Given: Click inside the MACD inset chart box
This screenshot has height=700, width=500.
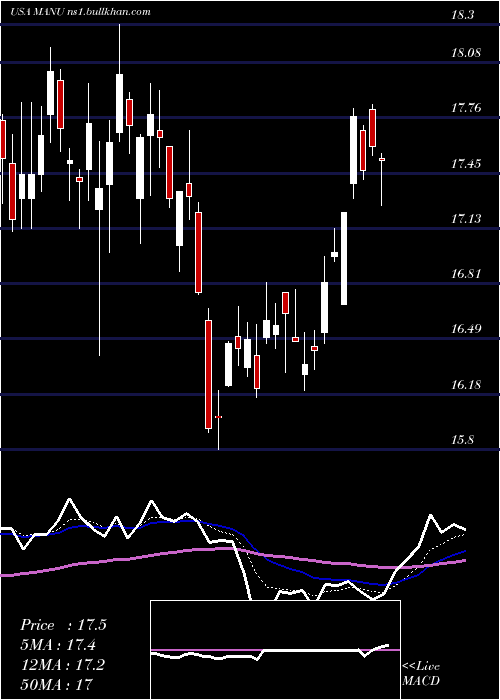Looking at the screenshot, I should [x=275, y=650].
